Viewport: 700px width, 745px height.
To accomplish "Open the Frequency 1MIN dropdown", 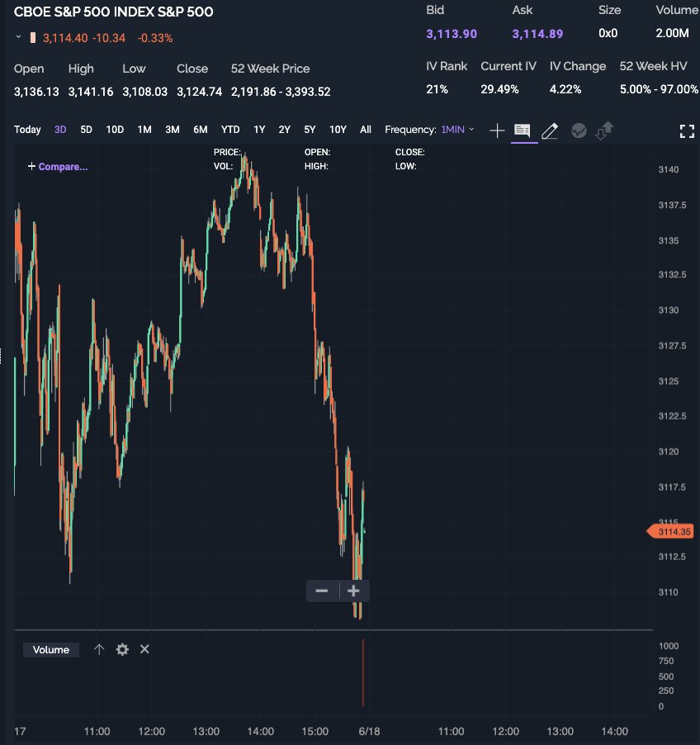I will click(457, 129).
